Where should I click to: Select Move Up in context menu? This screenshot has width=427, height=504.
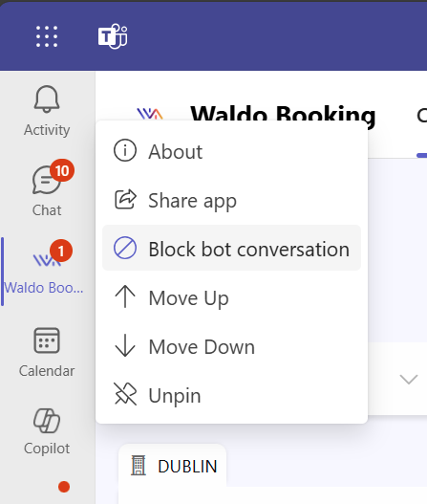click(x=231, y=297)
